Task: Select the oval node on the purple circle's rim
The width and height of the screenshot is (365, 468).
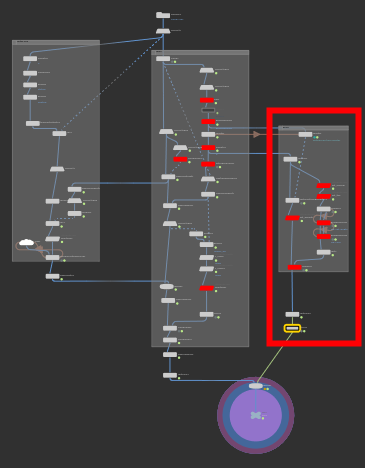Action: point(256,386)
